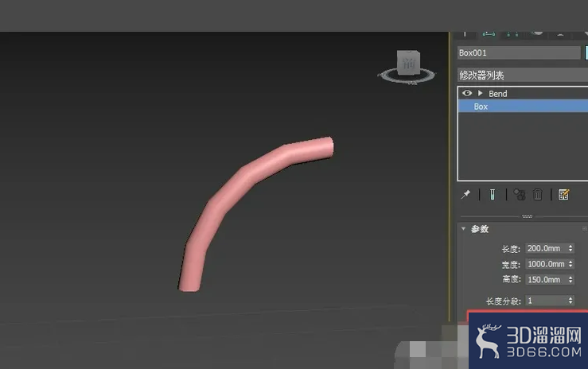Click the 高度 value field 150.0mm
Viewport: 588px width, 369px height.
pos(546,279)
